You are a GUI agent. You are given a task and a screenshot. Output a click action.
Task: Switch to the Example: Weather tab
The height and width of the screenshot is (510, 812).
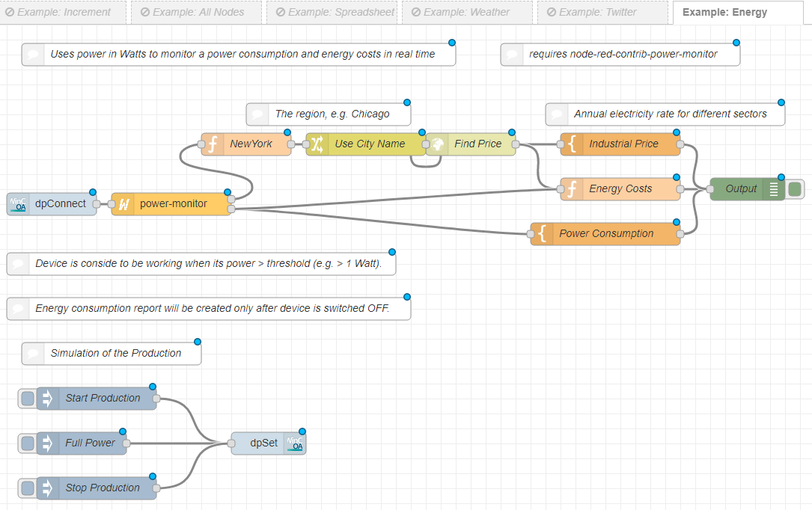click(x=467, y=12)
